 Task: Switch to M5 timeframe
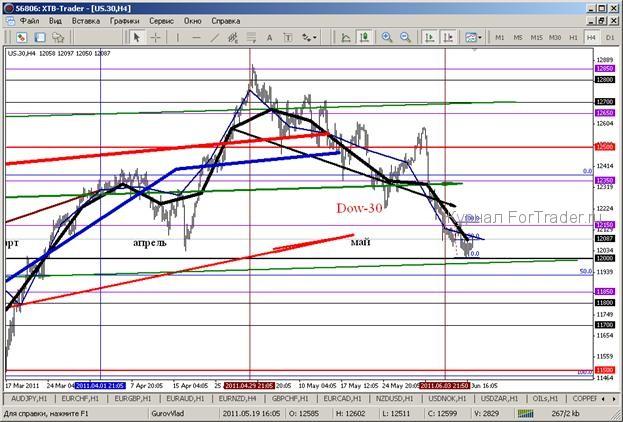coord(518,38)
